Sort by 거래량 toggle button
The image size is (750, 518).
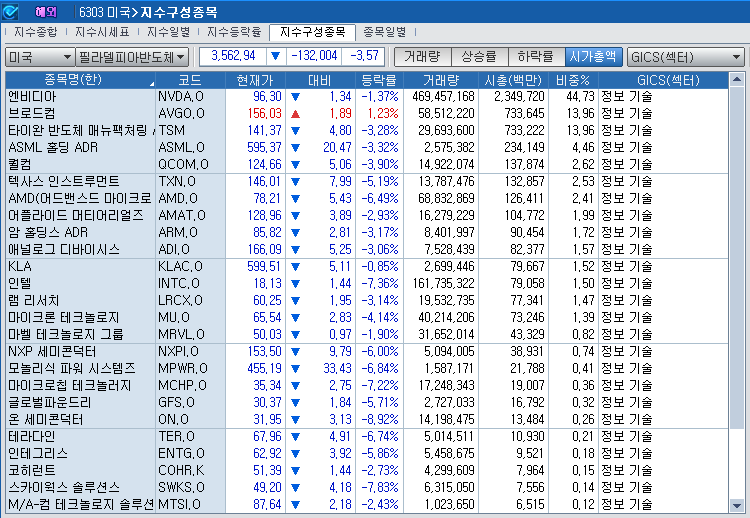[x=422, y=57]
